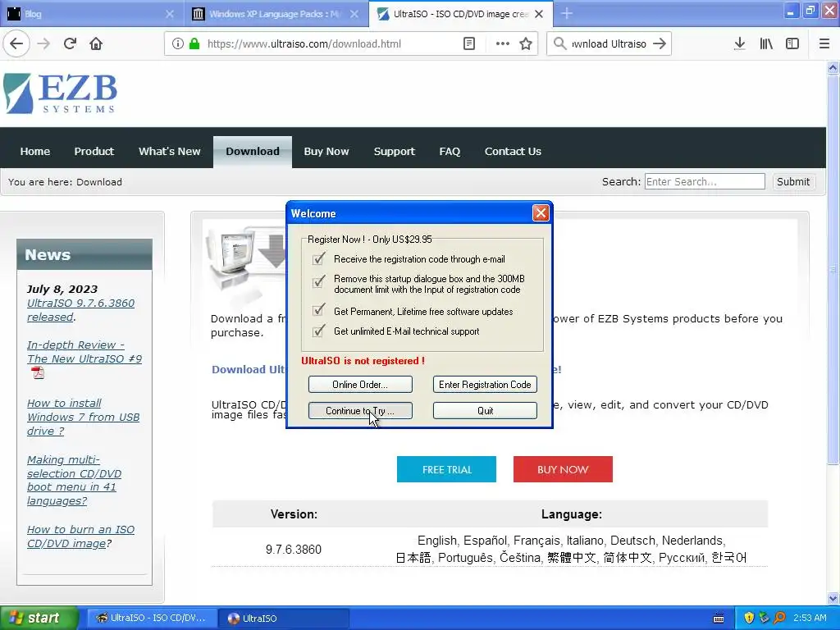Show site information icon in address bar
The height and width of the screenshot is (630, 840).
(178, 43)
